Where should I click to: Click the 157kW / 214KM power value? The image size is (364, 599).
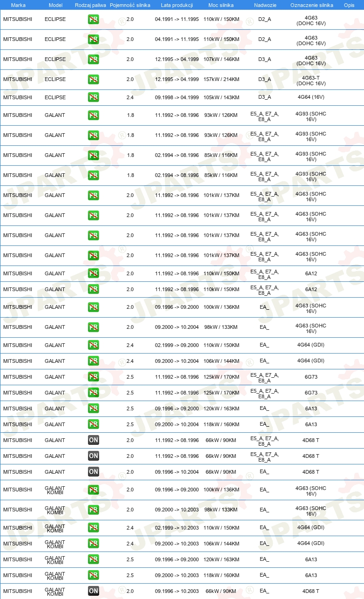221,79
